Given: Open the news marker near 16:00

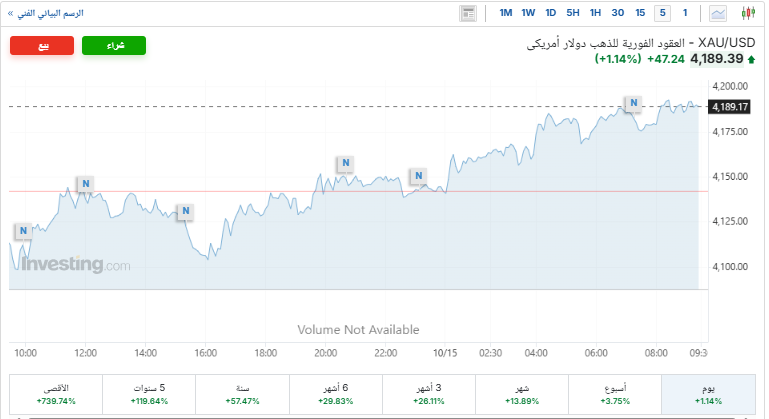Looking at the screenshot, I should pos(184,211).
